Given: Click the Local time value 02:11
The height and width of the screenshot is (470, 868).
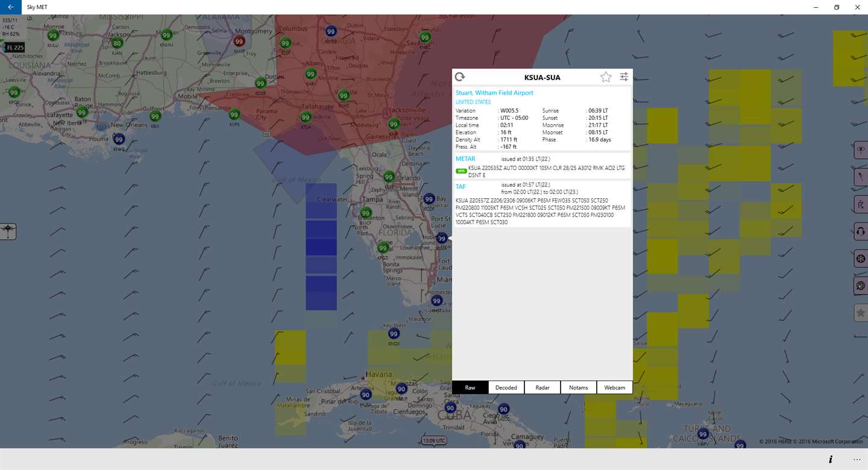Looking at the screenshot, I should [x=506, y=125].
